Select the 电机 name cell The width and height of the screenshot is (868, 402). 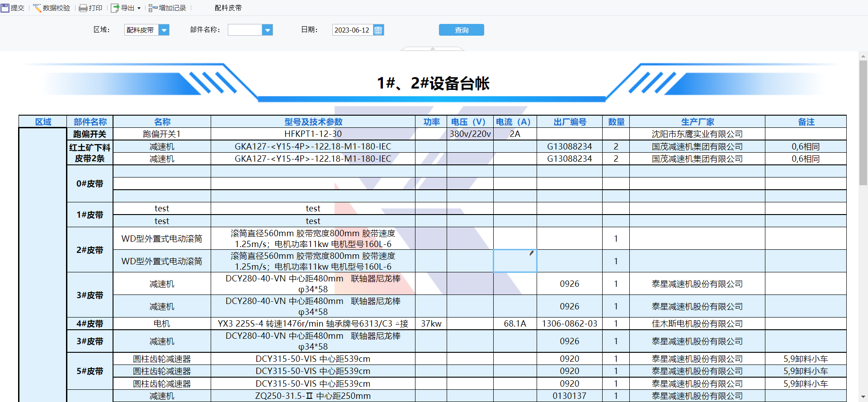(x=162, y=323)
